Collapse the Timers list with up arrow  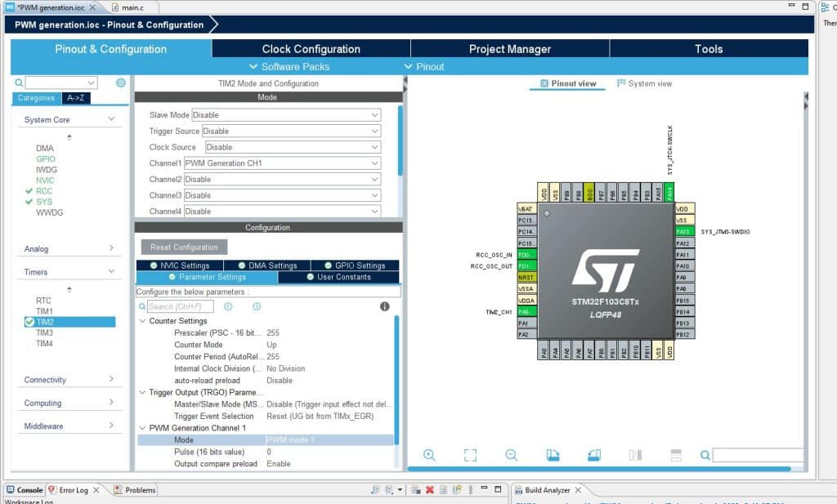coord(69,290)
